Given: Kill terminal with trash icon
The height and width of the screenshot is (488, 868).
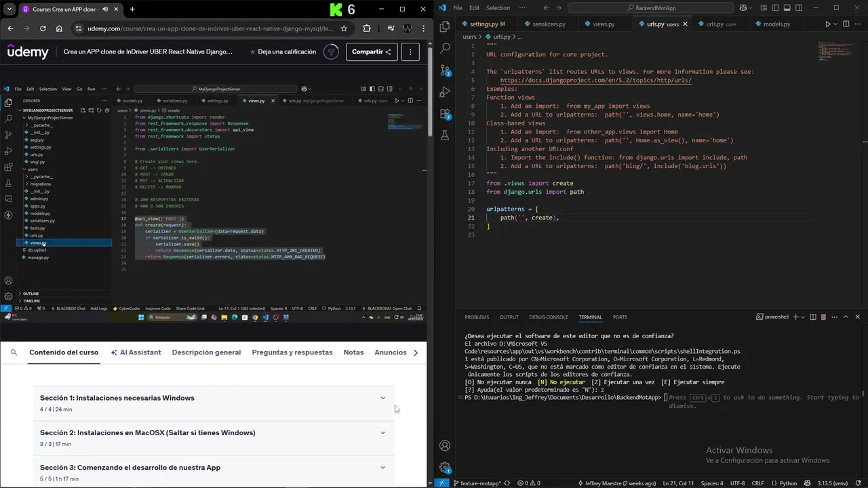Looking at the screenshot, I should (x=823, y=317).
